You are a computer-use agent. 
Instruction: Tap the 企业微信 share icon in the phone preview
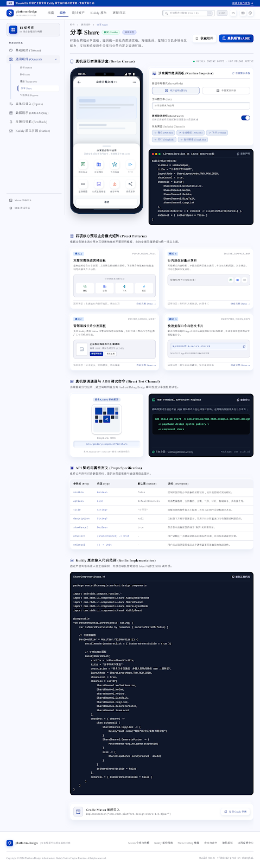coord(99,165)
